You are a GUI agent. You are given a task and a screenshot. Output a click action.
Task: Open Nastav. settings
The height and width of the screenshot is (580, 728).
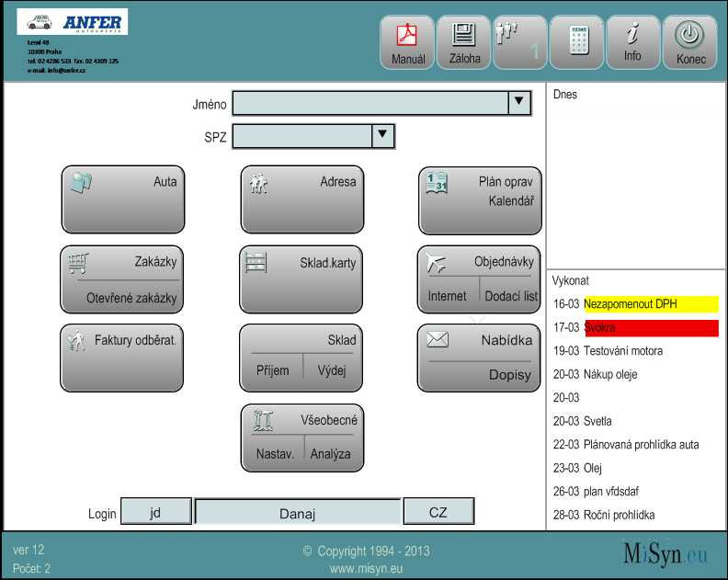point(275,454)
